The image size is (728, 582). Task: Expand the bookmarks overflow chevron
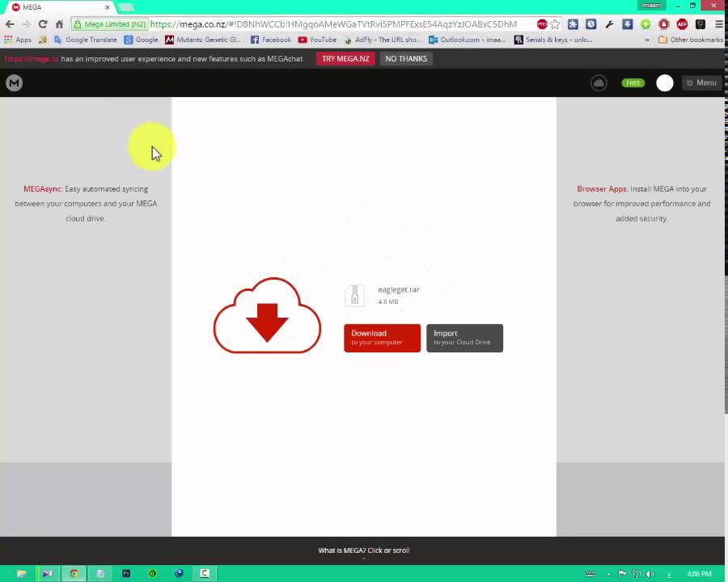(x=647, y=40)
